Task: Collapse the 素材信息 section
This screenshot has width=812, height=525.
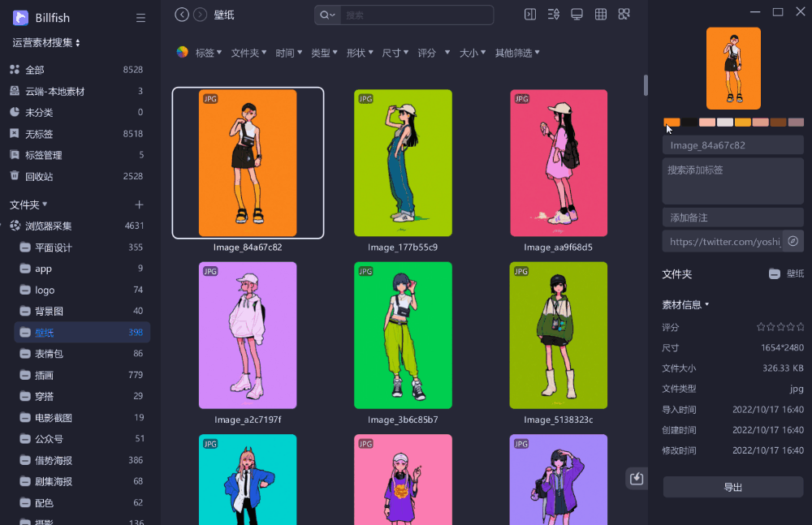Action: (x=685, y=305)
